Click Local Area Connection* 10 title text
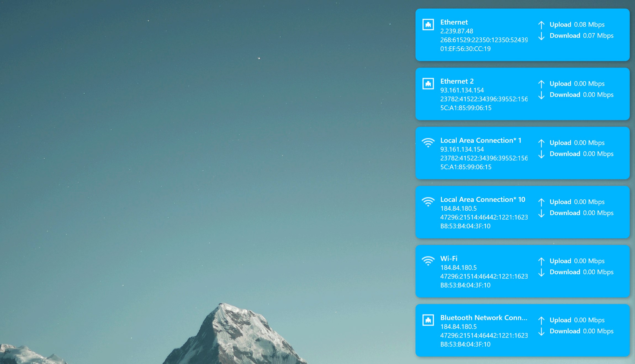This screenshot has height=364, width=635. click(x=482, y=199)
